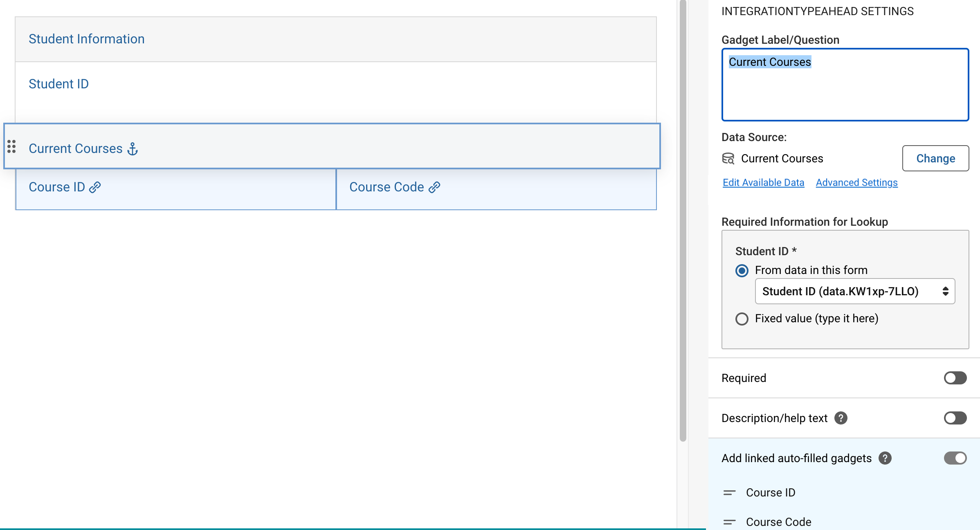The height and width of the screenshot is (530, 980).
Task: Click the link icon beside Course ID
Action: point(95,188)
